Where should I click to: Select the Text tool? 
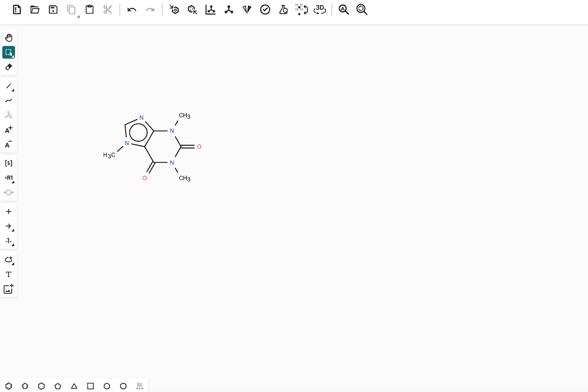pos(8,274)
